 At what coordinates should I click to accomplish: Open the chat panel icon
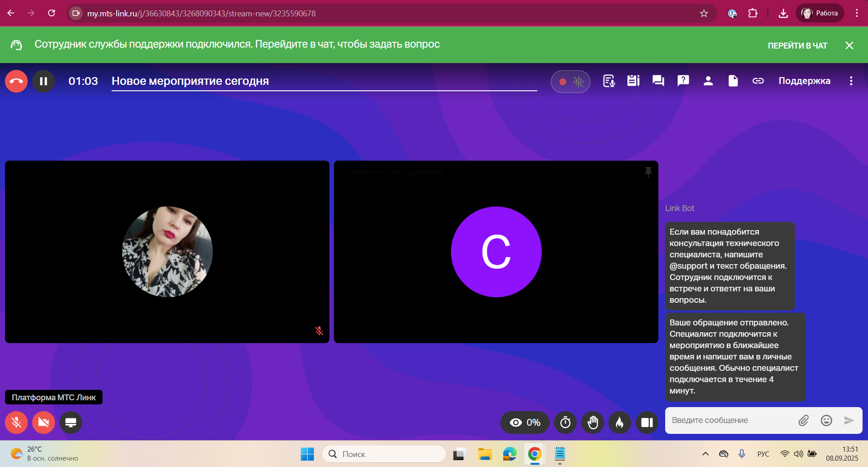click(x=658, y=81)
